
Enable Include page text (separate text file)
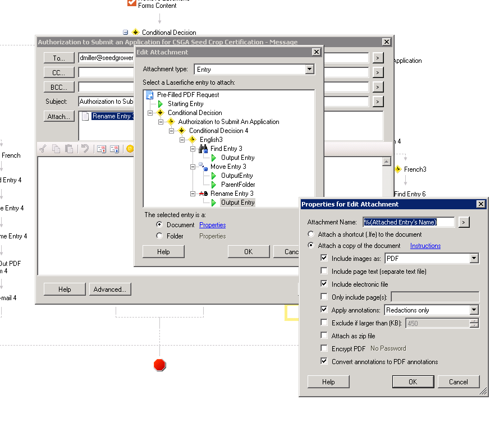[x=324, y=271]
